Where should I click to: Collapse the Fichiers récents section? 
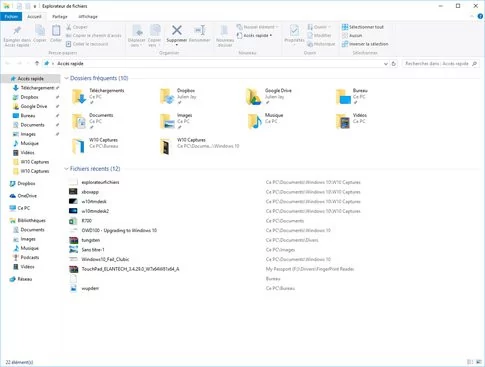tap(66, 169)
